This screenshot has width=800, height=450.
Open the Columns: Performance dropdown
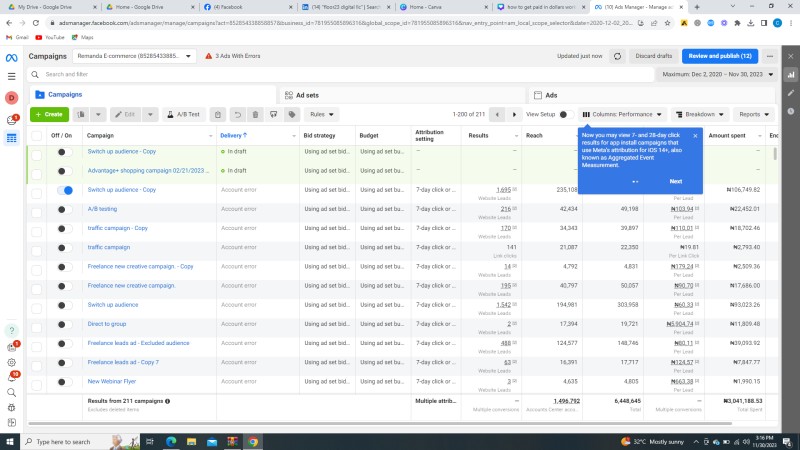point(622,114)
